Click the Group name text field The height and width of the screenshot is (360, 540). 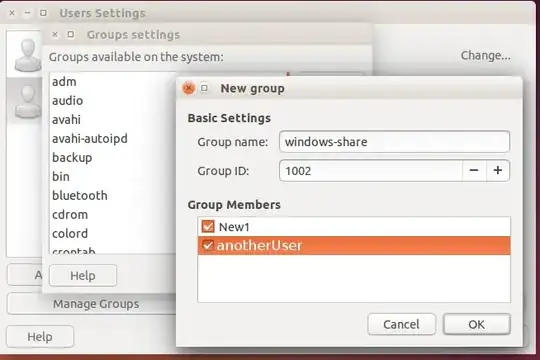point(394,142)
